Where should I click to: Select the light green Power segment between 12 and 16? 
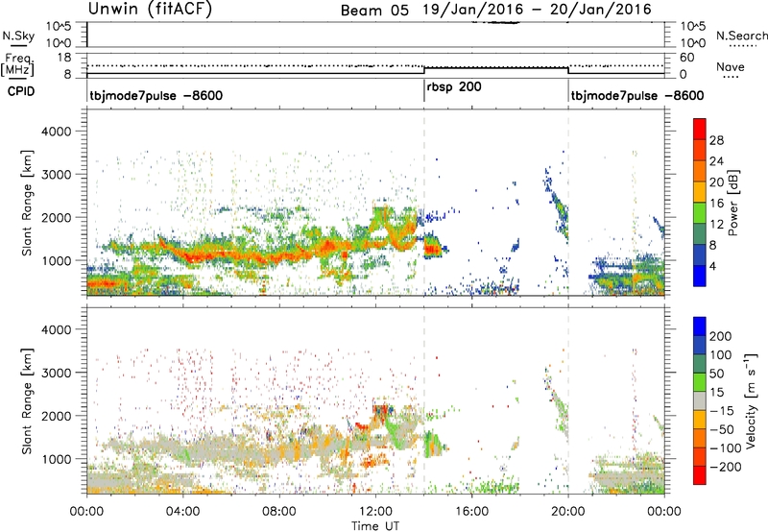point(700,213)
